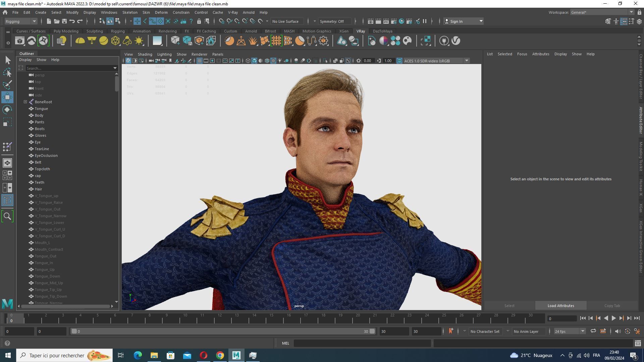Image resolution: width=644 pixels, height=362 pixels.
Task: Click the Render current frame clapper icon
Action: tap(378, 21)
